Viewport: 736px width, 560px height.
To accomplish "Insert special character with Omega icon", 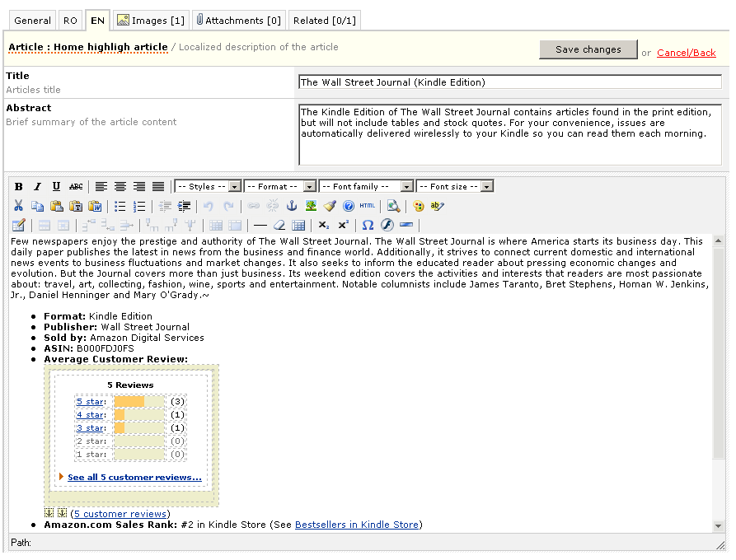I will click(x=368, y=225).
